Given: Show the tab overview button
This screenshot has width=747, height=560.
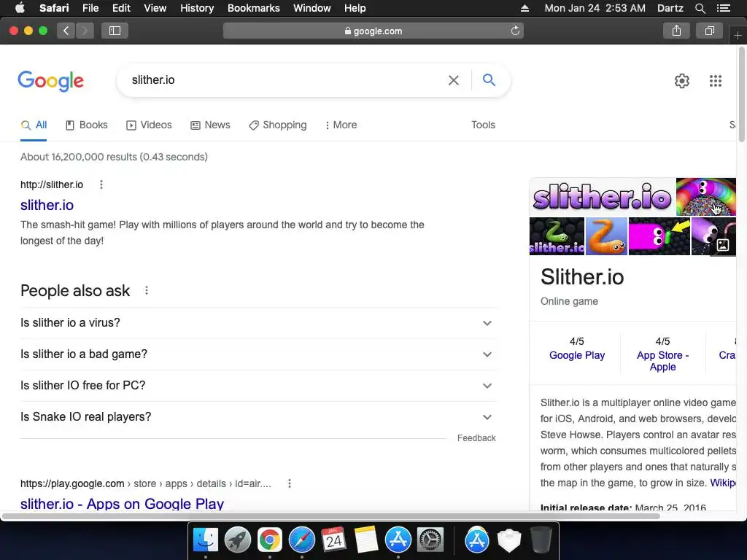Looking at the screenshot, I should [x=709, y=31].
